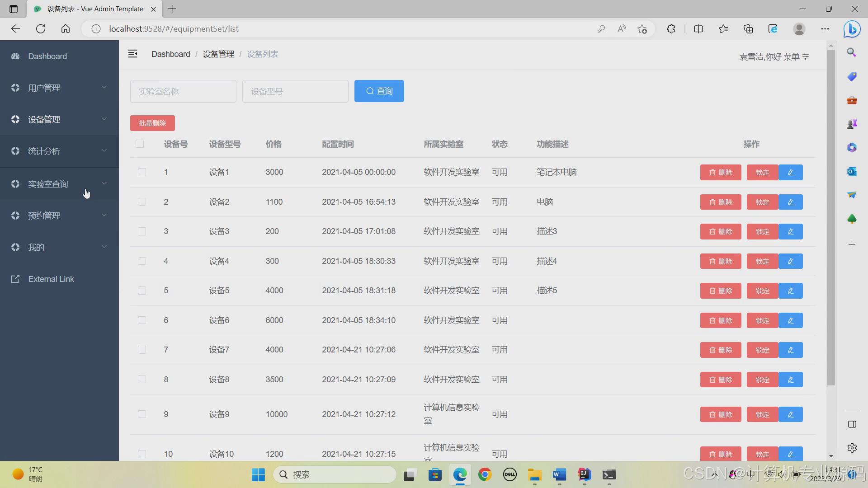Open Word from the taskbar
The height and width of the screenshot is (488, 868).
tap(559, 474)
